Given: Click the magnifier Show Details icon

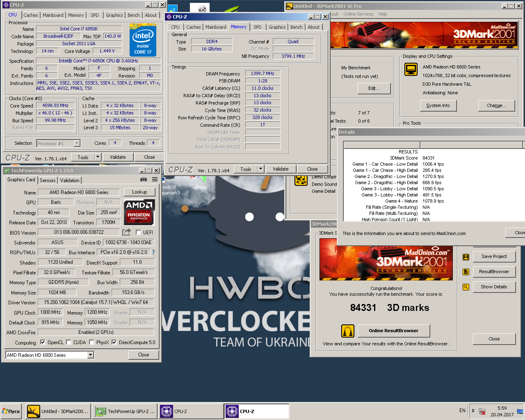Looking at the screenshot, I should tap(466, 287).
